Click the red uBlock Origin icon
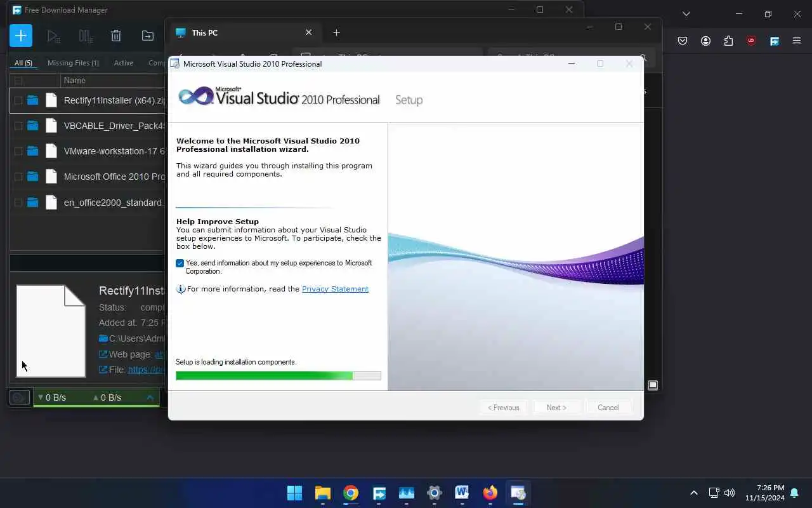The height and width of the screenshot is (508, 812). pyautogui.click(x=751, y=41)
